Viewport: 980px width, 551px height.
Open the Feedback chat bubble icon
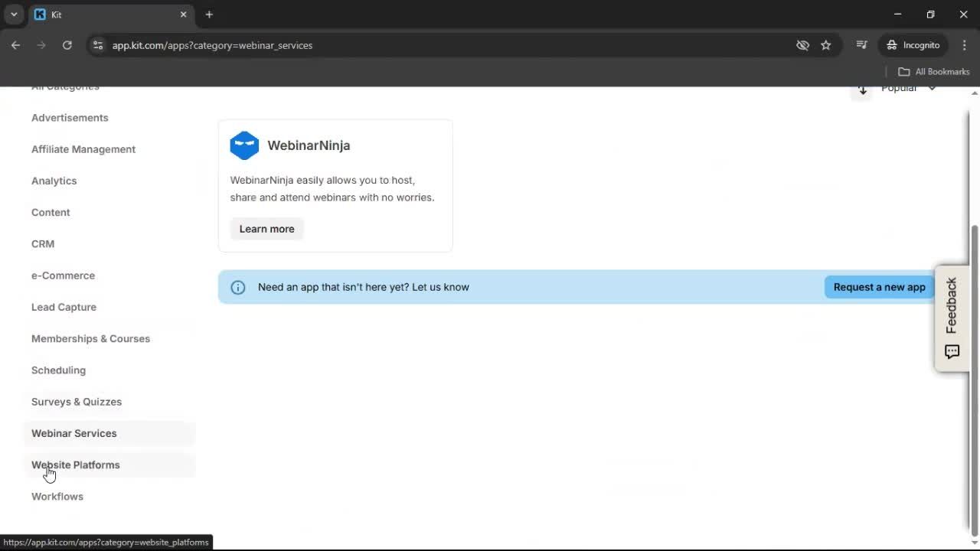(x=952, y=351)
